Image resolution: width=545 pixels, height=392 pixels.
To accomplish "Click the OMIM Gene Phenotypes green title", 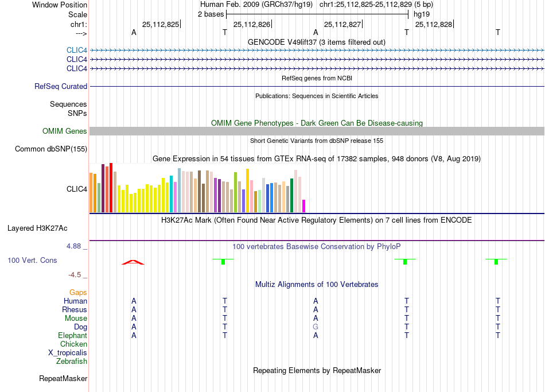I will (317, 123).
